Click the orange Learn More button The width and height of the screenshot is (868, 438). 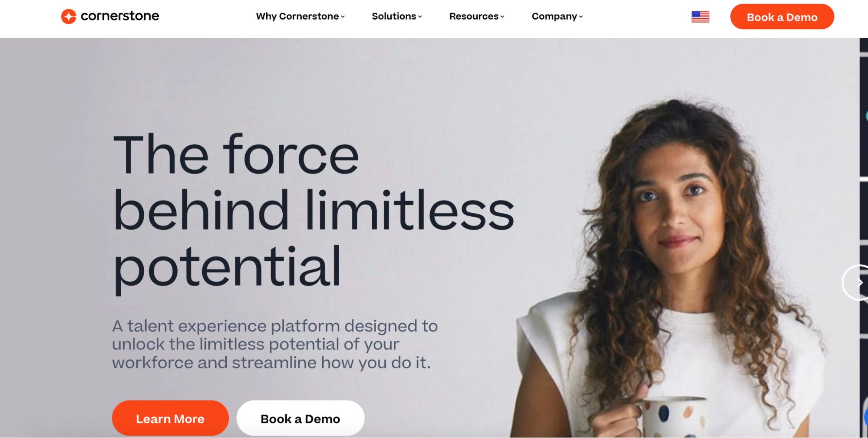click(x=170, y=418)
